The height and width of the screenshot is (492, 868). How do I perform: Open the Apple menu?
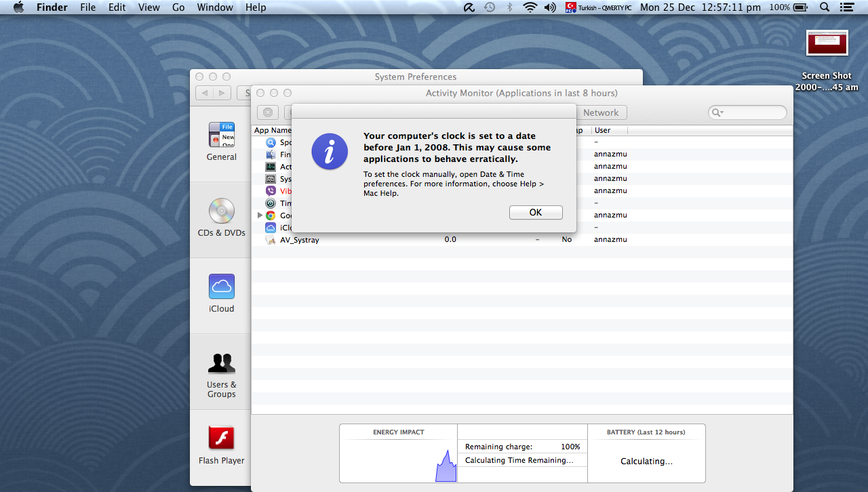[x=18, y=7]
